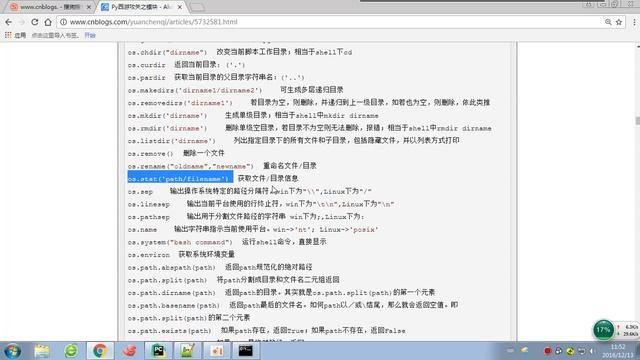Close the www.cnblogs tab

coord(89,7)
